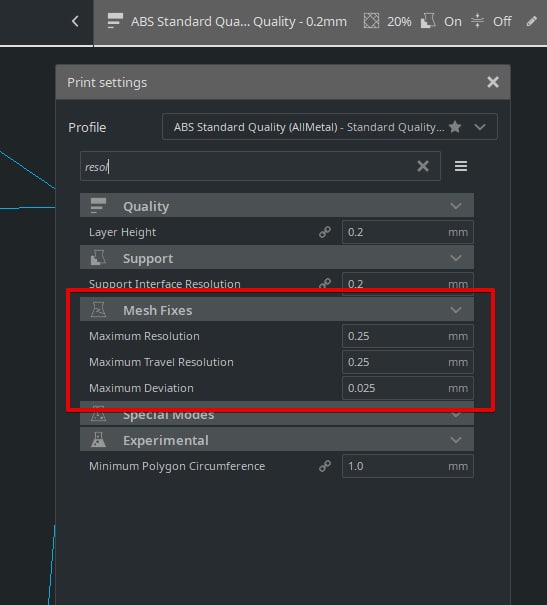Viewport: 547px width, 605px height.
Task: Edit the Minimum Polygon Circumference value
Action: 407,466
